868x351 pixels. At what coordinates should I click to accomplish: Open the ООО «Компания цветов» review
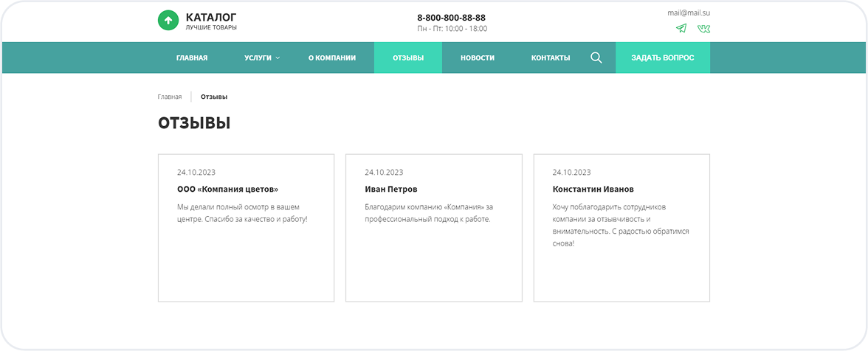tap(227, 190)
